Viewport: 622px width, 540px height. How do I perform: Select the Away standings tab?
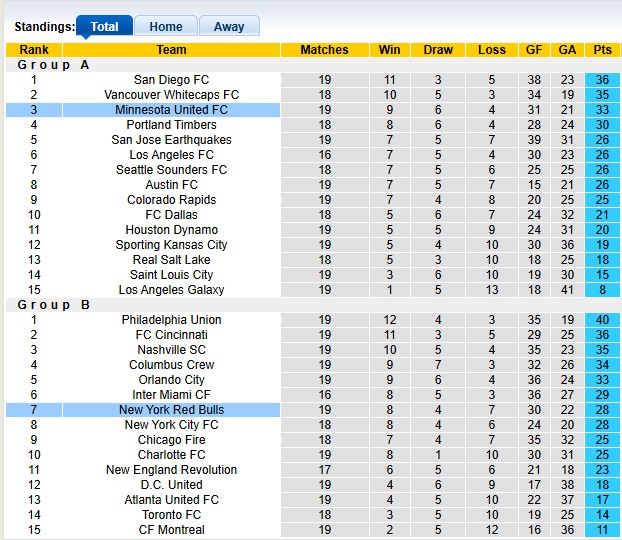click(229, 27)
